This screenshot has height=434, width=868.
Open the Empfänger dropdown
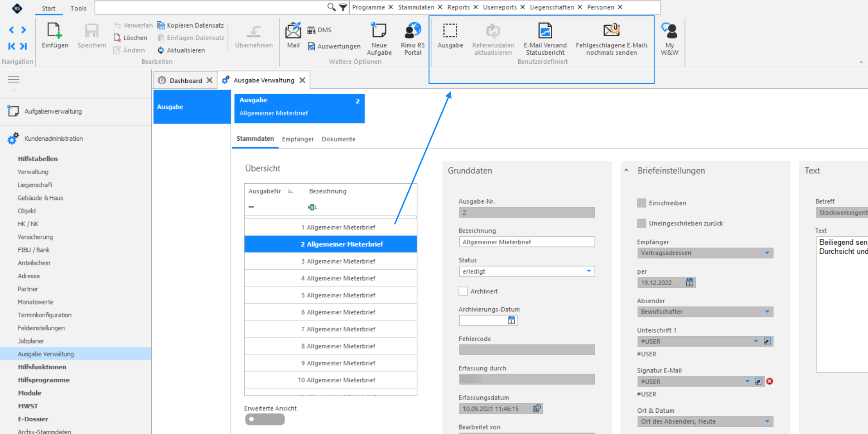[767, 253]
